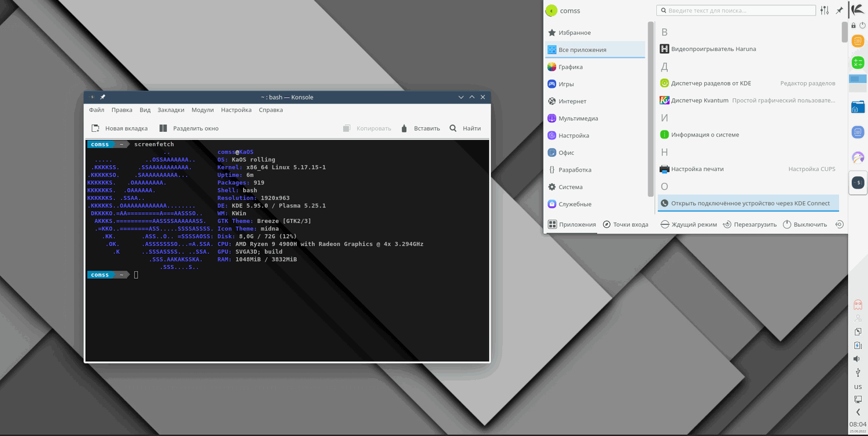Open launcher configuration sliders icon
The width and height of the screenshot is (868, 436).
825,10
